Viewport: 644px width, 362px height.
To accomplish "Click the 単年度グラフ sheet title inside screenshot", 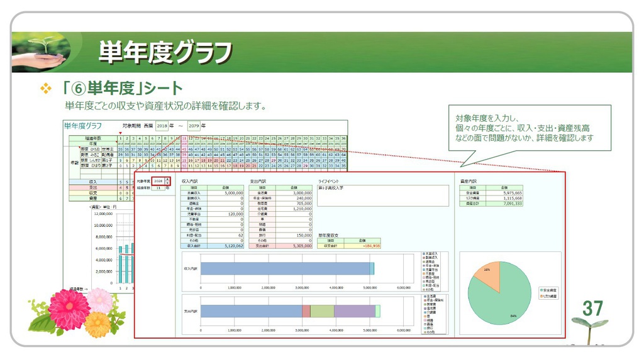I will coord(82,126).
